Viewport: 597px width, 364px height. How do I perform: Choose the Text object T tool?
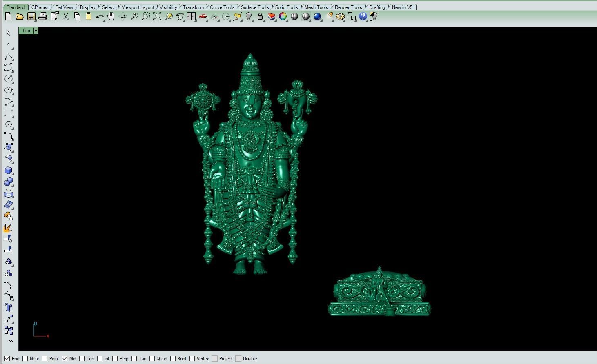coord(9,307)
